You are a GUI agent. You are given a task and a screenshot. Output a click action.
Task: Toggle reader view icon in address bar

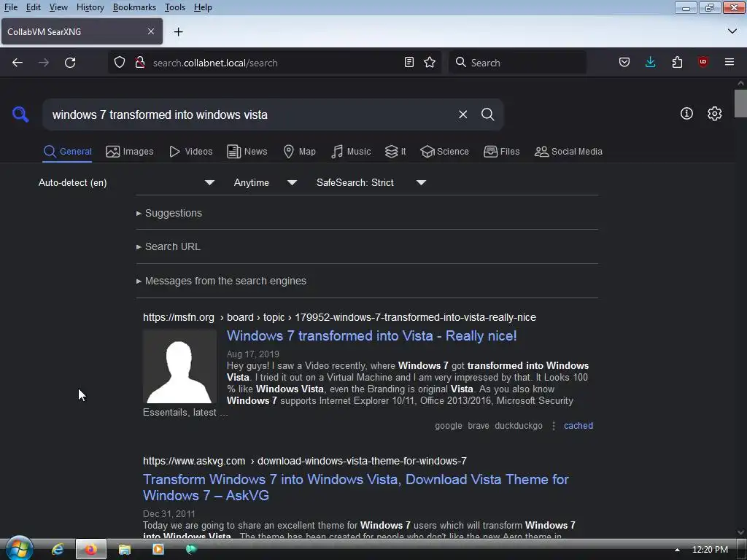(x=409, y=63)
